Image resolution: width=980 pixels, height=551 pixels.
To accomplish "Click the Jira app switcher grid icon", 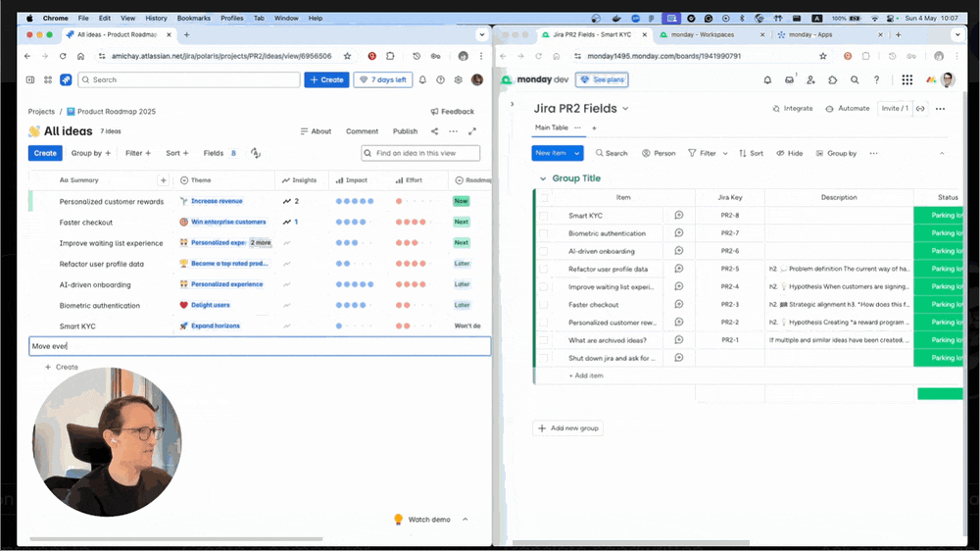I will 48,80.
